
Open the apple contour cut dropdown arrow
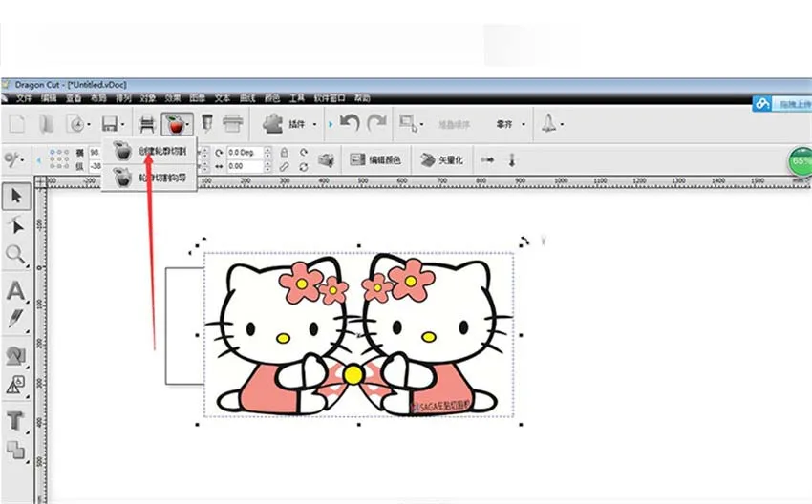187,125
